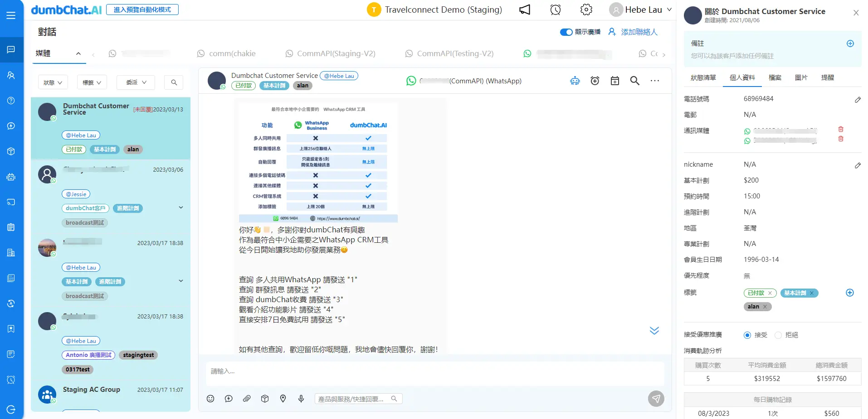Click the broadcast megaphone icon in header

(x=525, y=10)
